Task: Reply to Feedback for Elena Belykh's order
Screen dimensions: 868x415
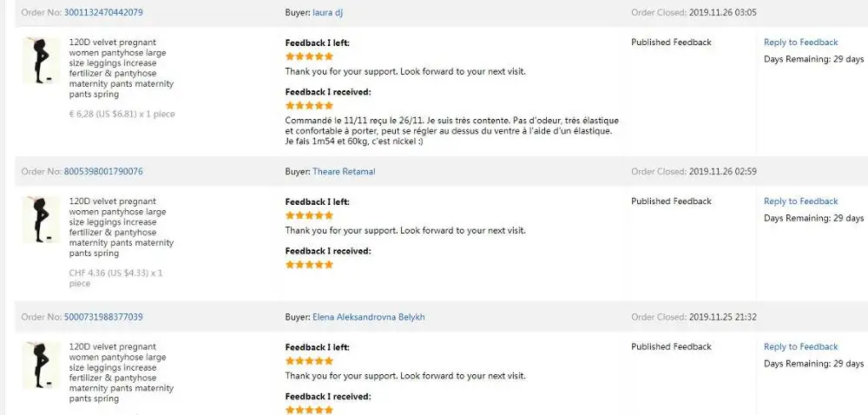Action: pyautogui.click(x=800, y=346)
